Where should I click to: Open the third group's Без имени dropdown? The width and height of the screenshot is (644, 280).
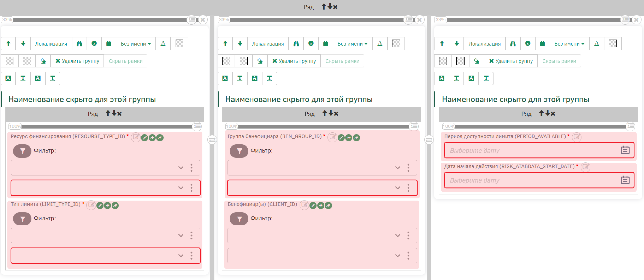click(569, 43)
